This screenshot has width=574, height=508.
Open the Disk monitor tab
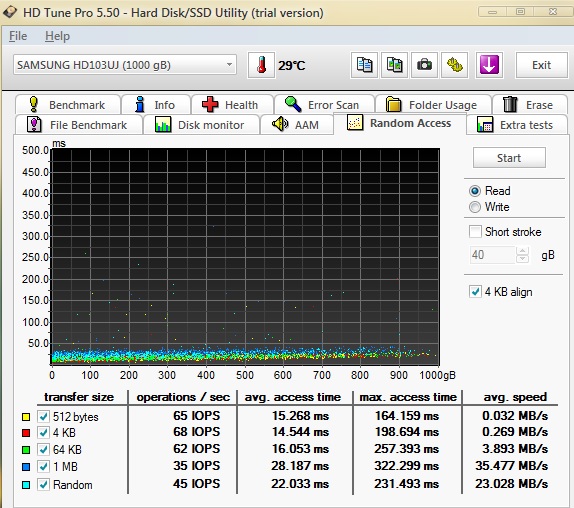click(201, 125)
